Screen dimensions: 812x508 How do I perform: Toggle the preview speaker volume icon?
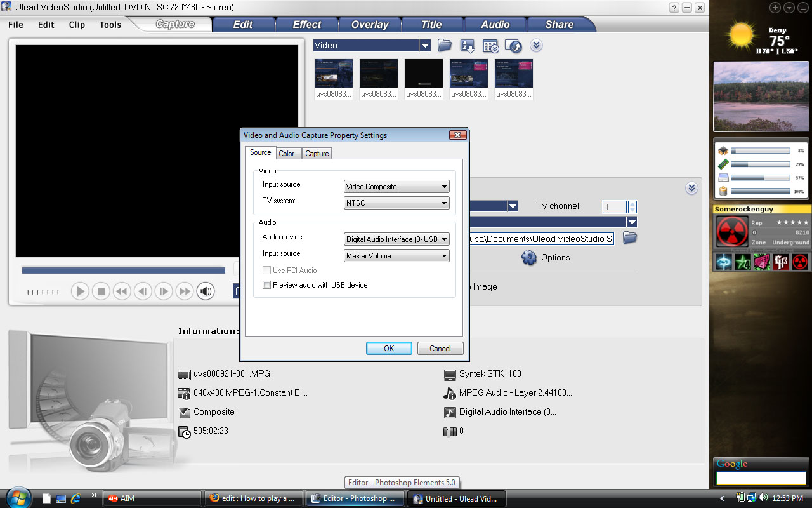pyautogui.click(x=206, y=291)
